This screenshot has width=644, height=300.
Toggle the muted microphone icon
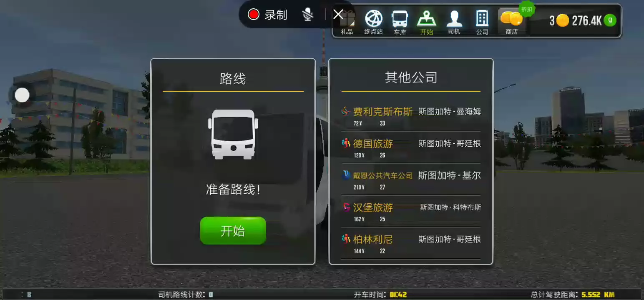308,15
